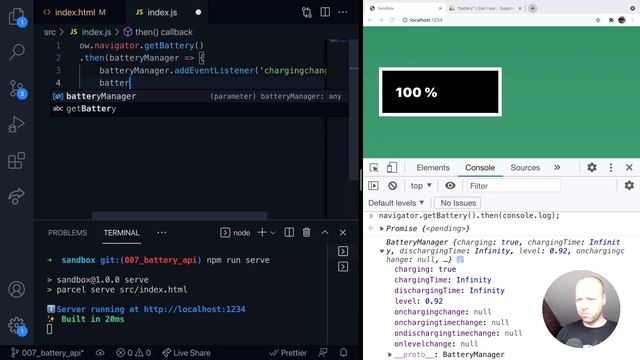Close the terminal panel
Screen dimensions: 640x360
[x=343, y=233]
